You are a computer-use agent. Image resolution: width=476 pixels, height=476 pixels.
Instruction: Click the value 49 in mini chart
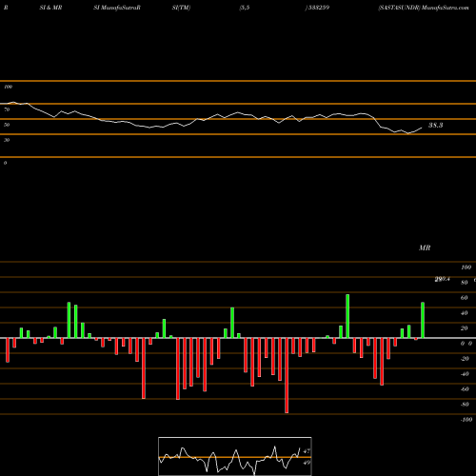pos(307,463)
